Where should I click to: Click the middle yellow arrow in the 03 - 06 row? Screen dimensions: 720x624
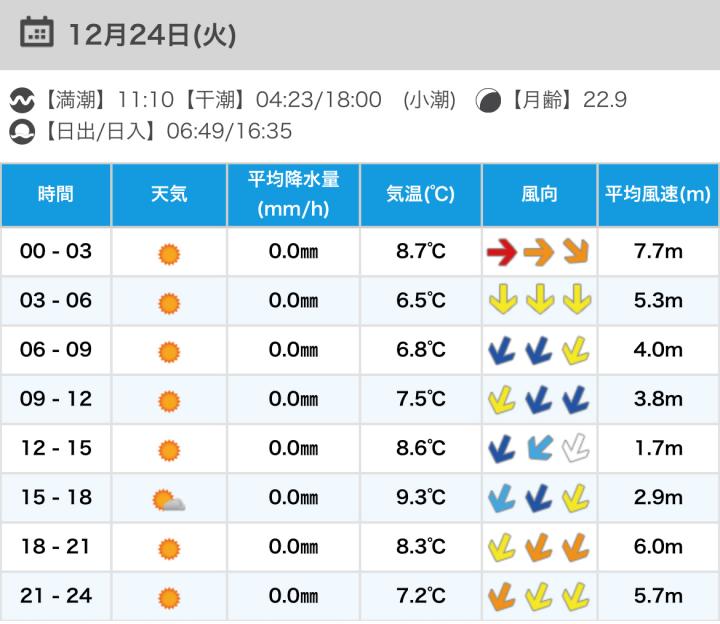pyautogui.click(x=540, y=299)
